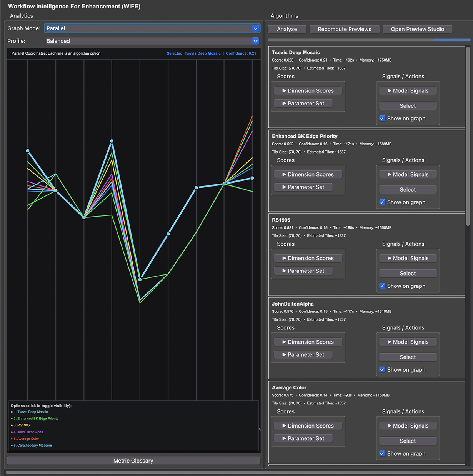Expand Dimension Scores for Average Color
This screenshot has width=473, height=476.
click(308, 426)
